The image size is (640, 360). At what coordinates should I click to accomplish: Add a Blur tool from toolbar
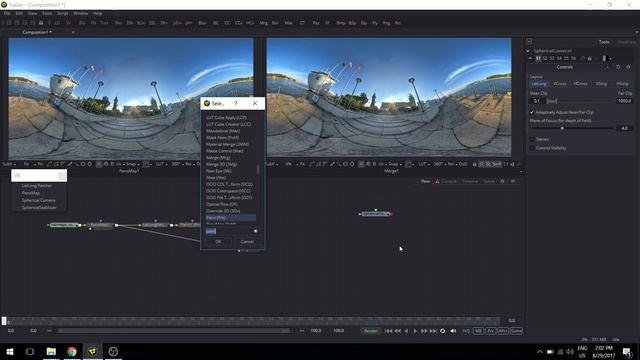pyautogui.click(x=202, y=23)
